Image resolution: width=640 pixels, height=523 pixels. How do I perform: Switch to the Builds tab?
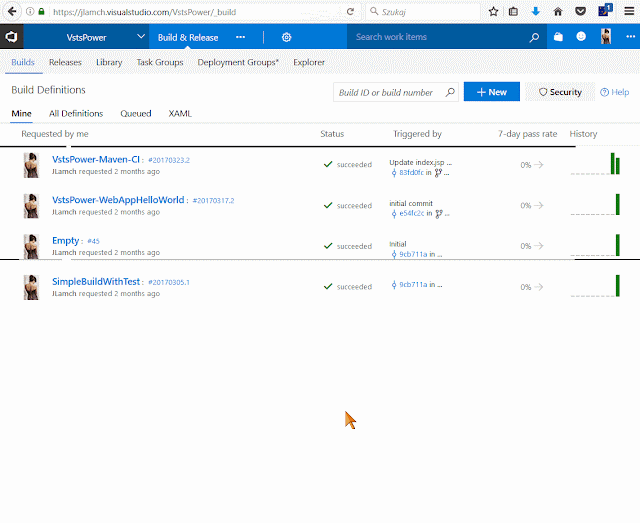23,62
